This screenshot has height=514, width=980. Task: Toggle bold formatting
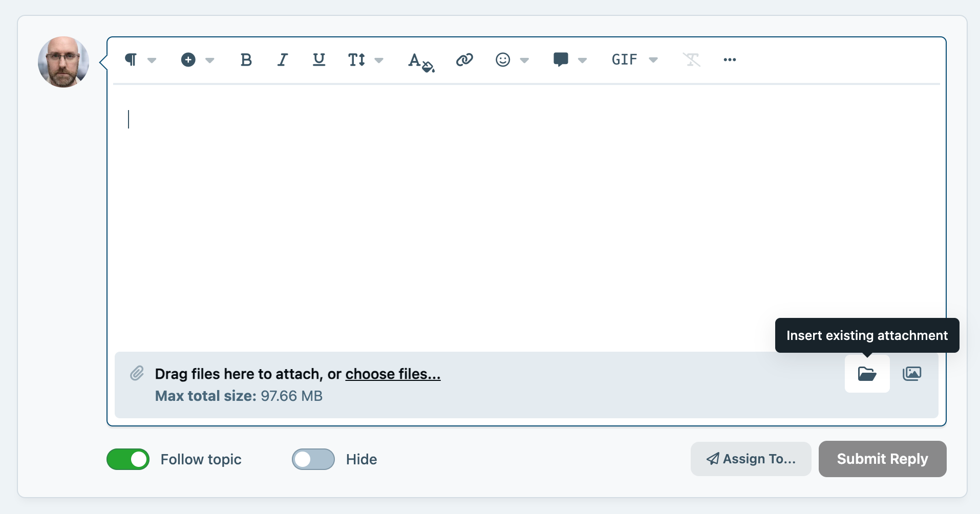[x=246, y=60]
